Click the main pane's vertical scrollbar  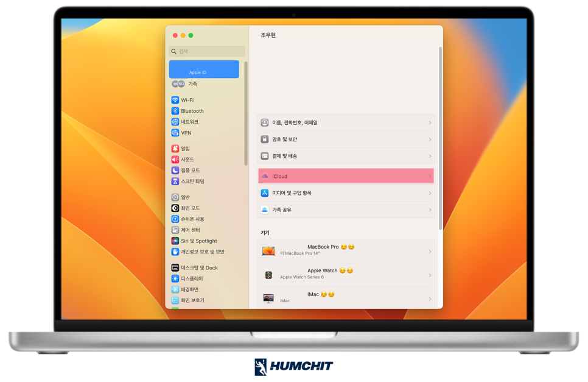(x=440, y=138)
